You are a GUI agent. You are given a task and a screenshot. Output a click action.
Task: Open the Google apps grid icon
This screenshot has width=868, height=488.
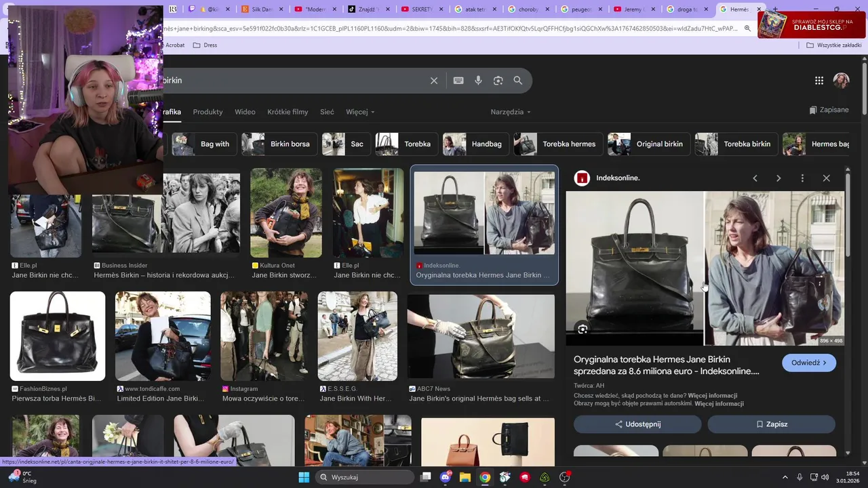[819, 81]
